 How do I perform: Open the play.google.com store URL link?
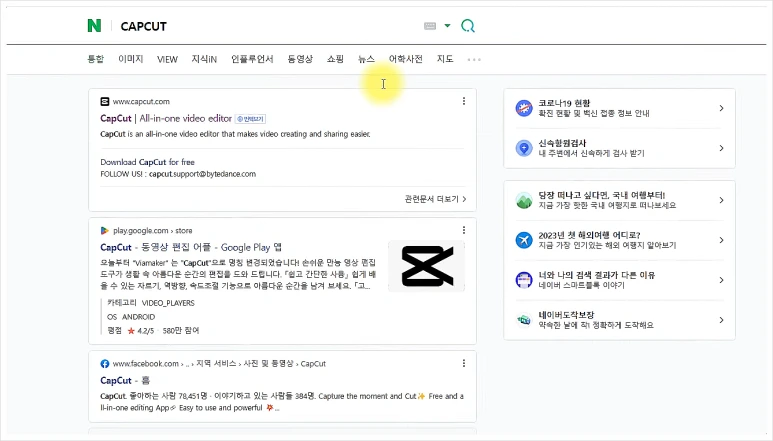[152, 231]
